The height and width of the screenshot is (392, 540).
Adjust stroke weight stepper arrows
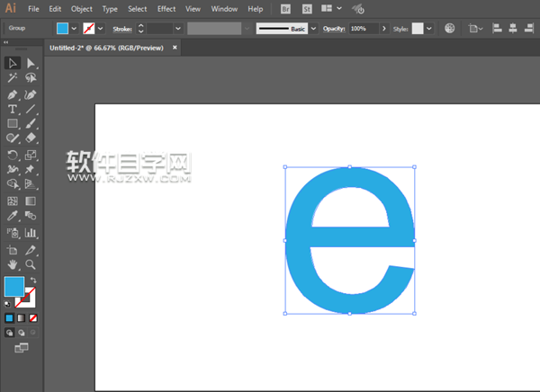(x=140, y=28)
